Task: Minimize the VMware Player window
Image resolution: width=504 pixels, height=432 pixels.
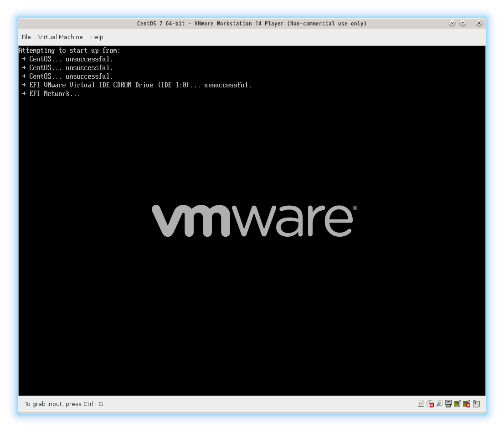Action: pyautogui.click(x=452, y=23)
